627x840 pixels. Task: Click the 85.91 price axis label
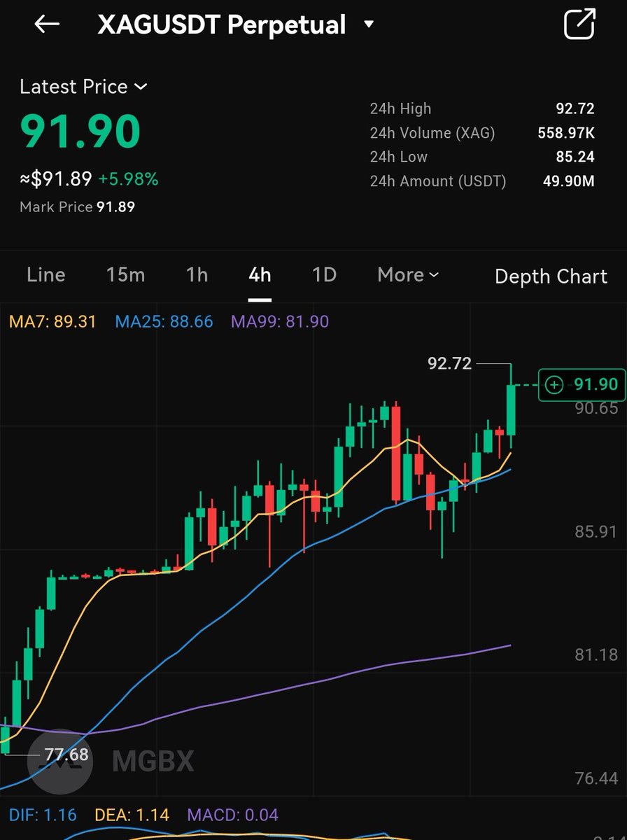click(596, 532)
